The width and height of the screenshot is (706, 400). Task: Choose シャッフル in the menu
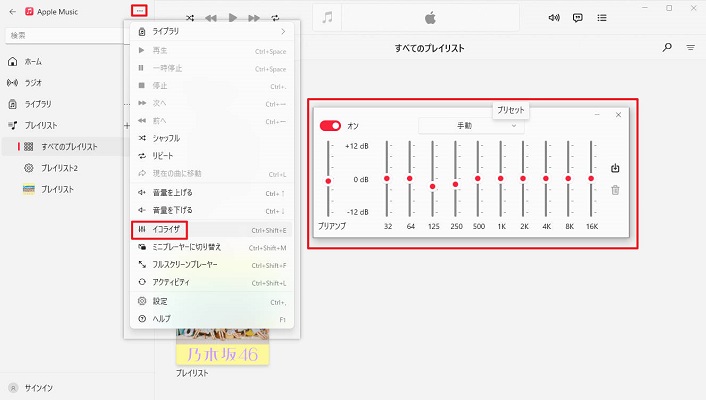[x=212, y=138]
